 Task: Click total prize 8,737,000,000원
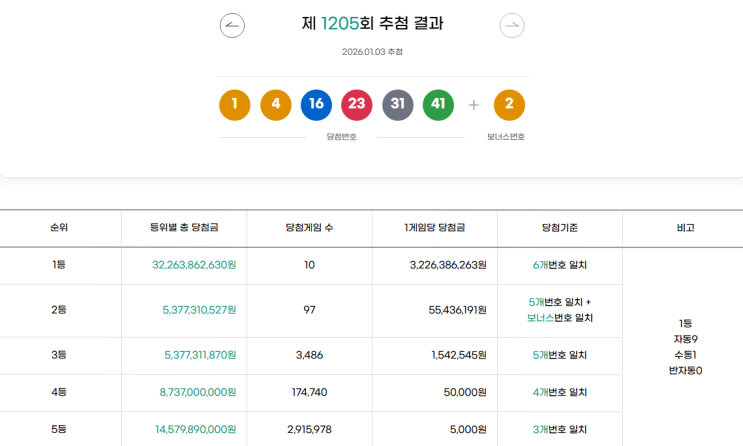coord(198,392)
